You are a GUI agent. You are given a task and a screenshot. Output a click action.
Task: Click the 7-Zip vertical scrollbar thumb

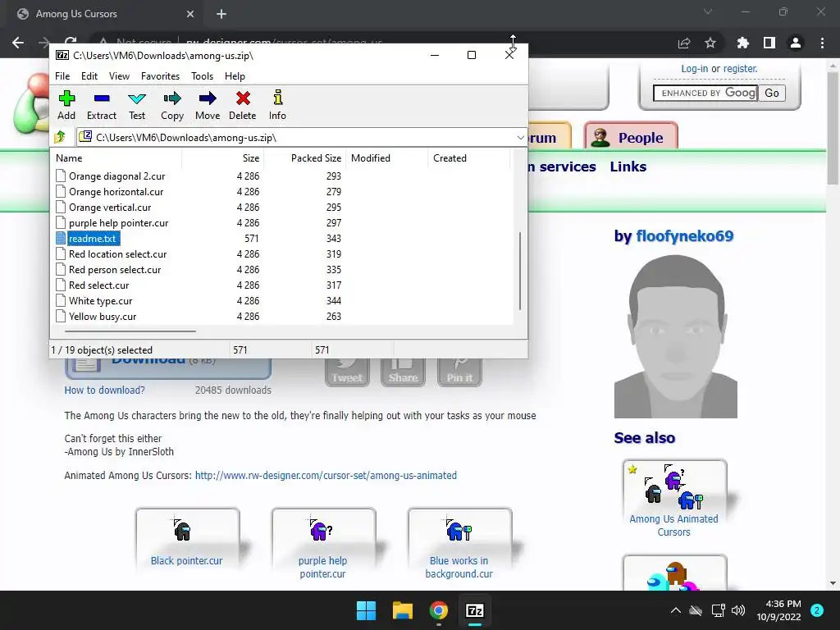(519, 271)
